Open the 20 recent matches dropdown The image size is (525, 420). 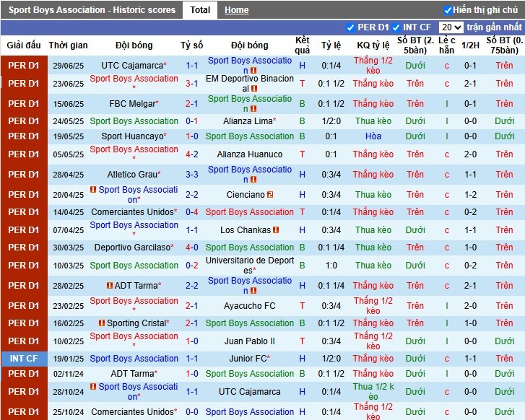click(451, 27)
